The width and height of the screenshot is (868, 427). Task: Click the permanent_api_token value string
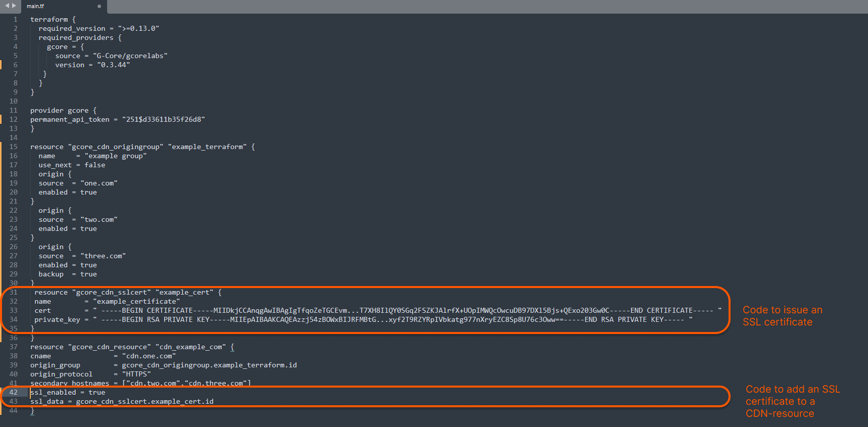pyautogui.click(x=163, y=120)
